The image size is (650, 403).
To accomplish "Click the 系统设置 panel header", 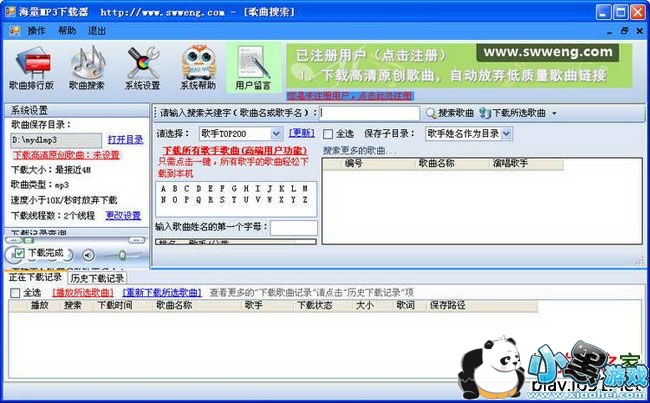I will (77, 110).
